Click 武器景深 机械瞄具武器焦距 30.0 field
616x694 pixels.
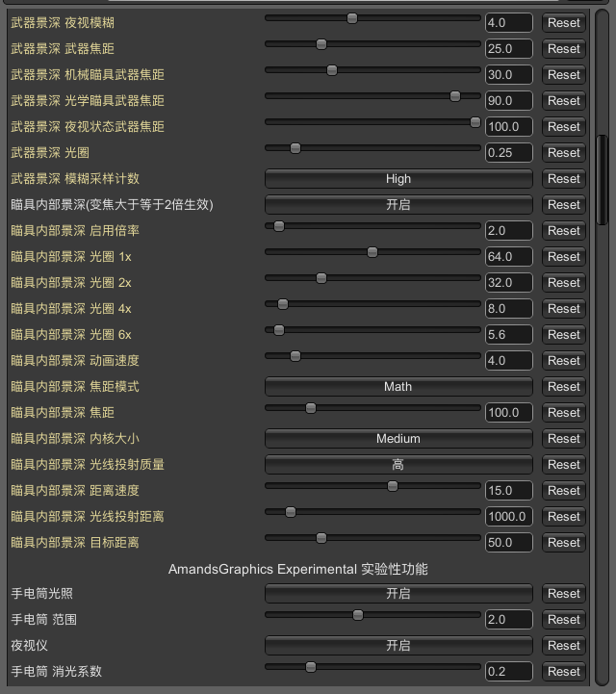tap(509, 75)
